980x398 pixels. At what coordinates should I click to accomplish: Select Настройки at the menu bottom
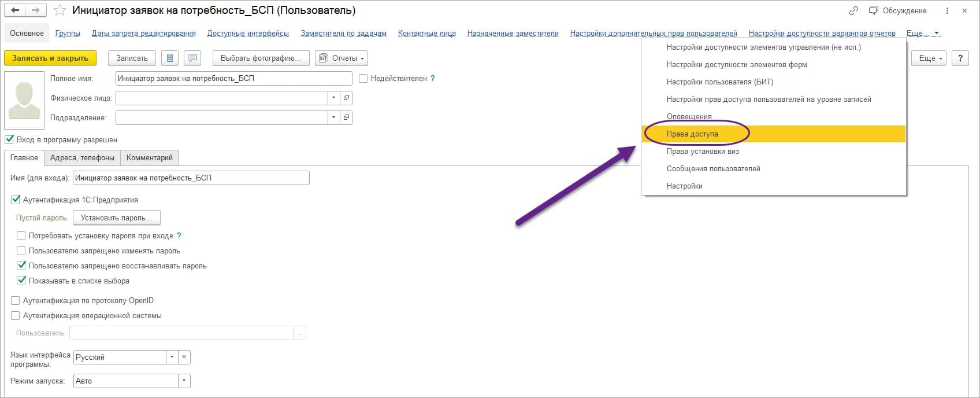pyautogui.click(x=774, y=186)
